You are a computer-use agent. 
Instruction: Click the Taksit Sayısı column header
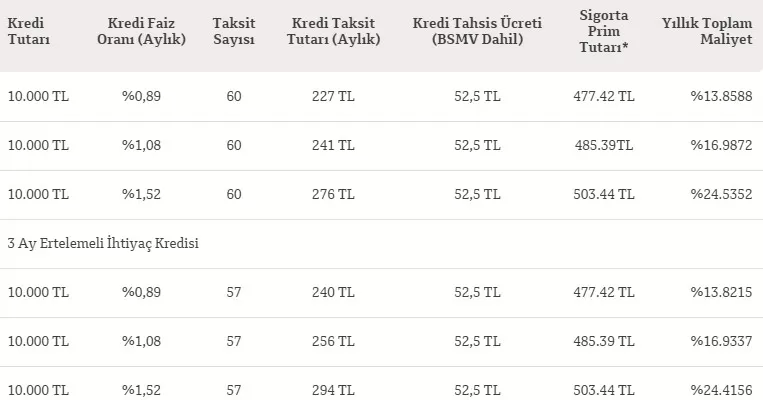234,33
